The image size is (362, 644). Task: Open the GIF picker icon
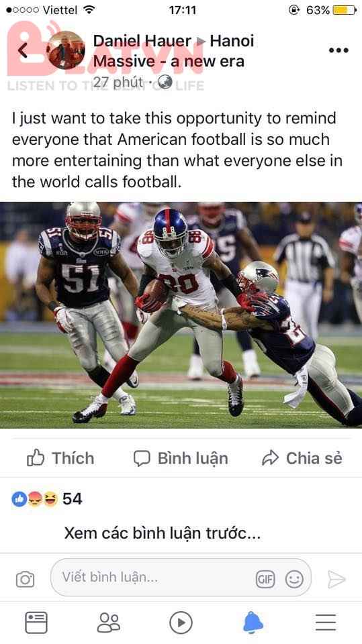(265, 579)
